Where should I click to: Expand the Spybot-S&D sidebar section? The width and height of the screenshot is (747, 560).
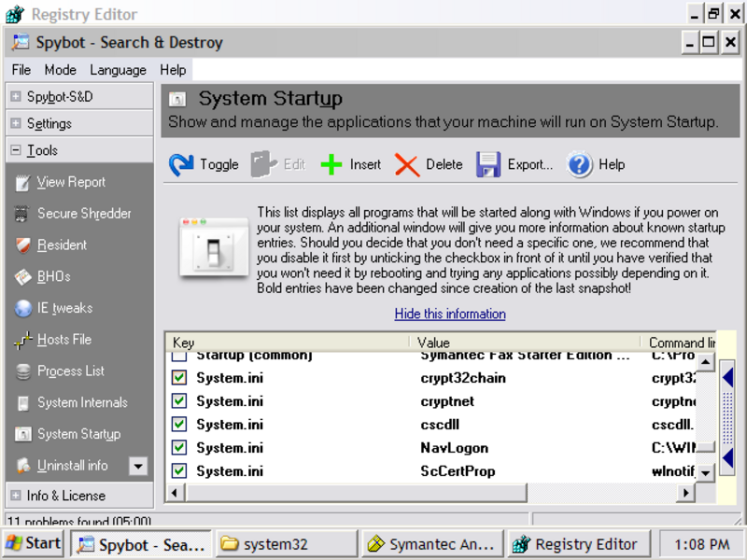[16, 97]
